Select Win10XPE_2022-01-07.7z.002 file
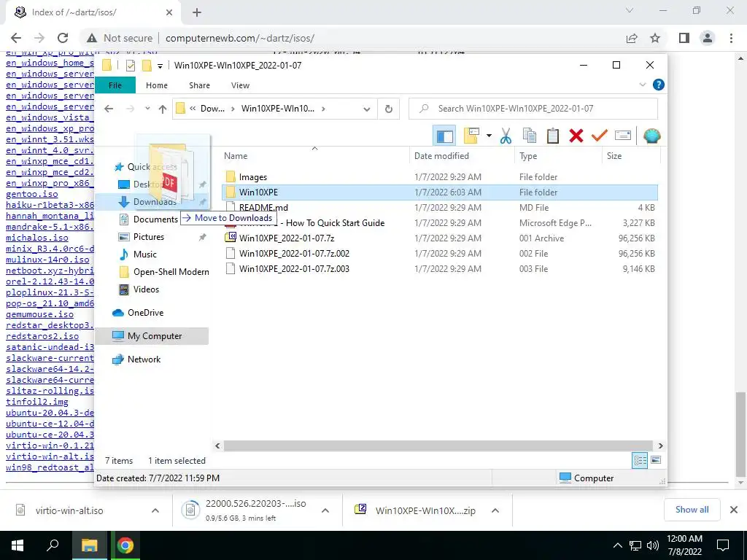The height and width of the screenshot is (560, 747). point(440,253)
